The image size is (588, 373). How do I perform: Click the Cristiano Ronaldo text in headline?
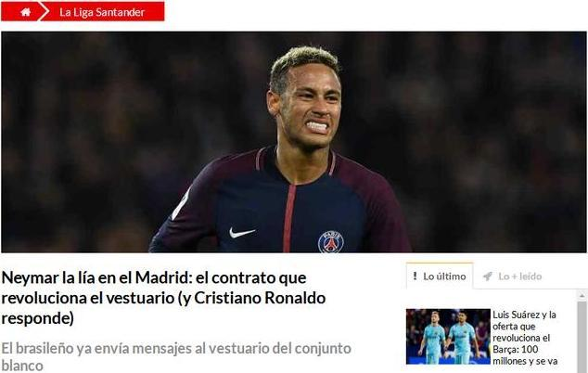(x=260, y=298)
